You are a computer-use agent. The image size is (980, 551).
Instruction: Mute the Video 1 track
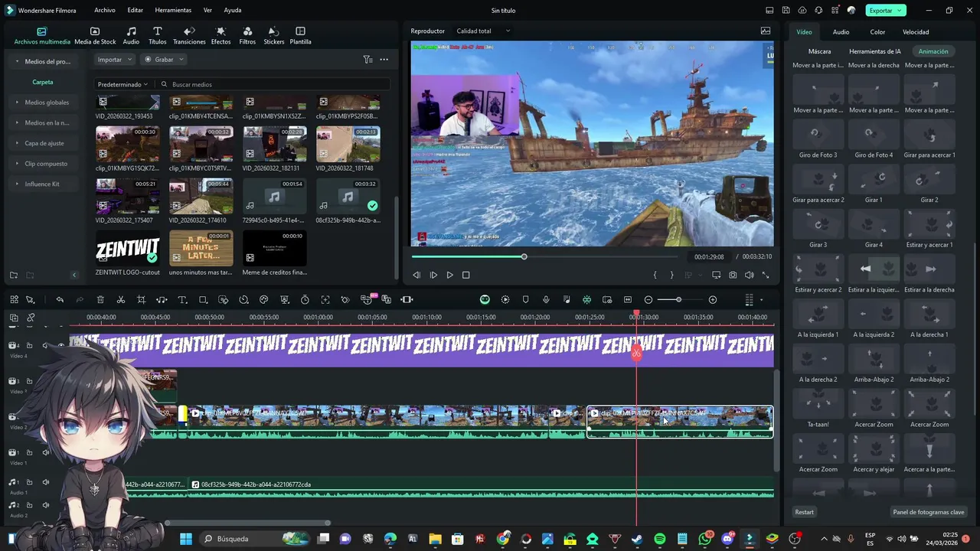click(46, 452)
